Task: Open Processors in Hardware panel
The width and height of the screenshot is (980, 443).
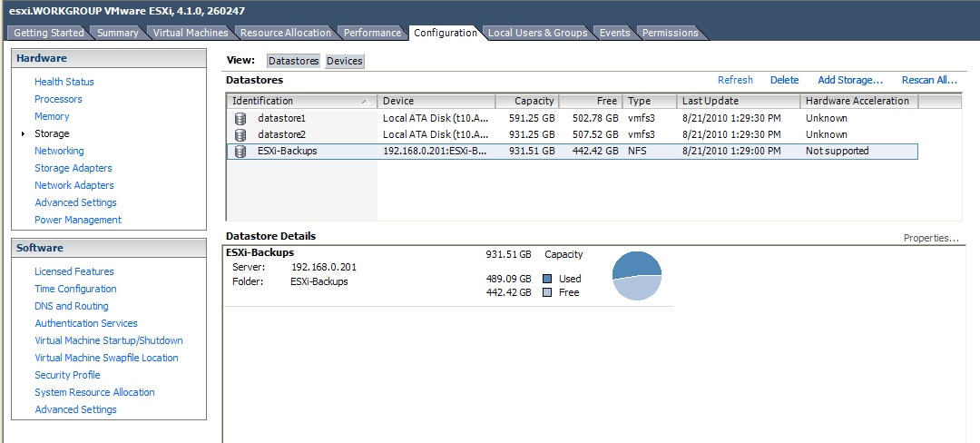Action: [x=58, y=99]
